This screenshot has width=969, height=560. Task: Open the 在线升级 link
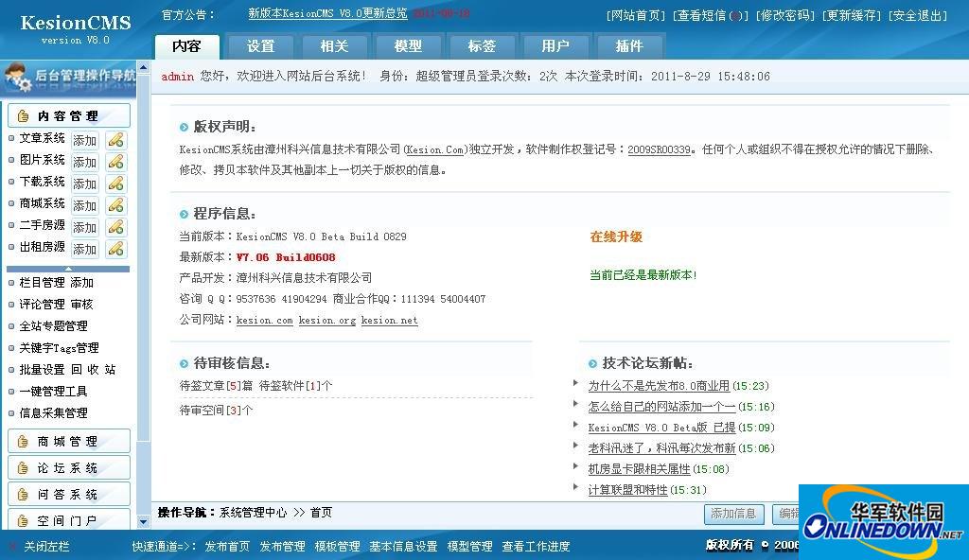(616, 236)
